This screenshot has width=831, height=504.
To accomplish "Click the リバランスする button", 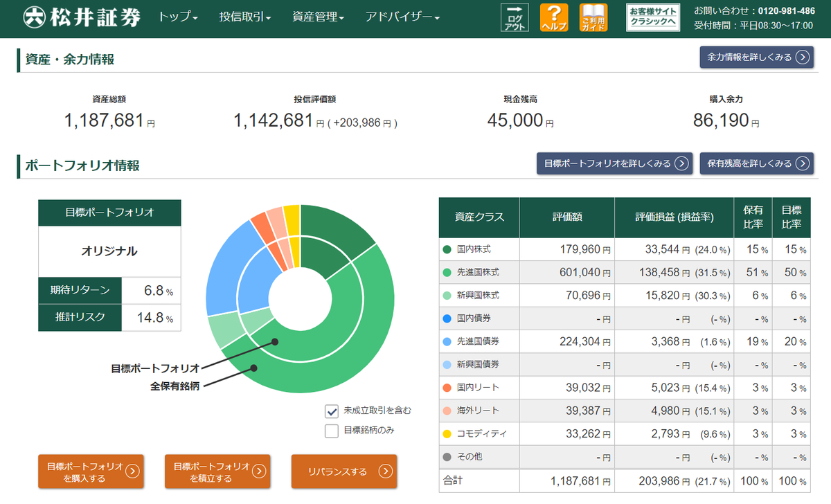I will [x=344, y=472].
